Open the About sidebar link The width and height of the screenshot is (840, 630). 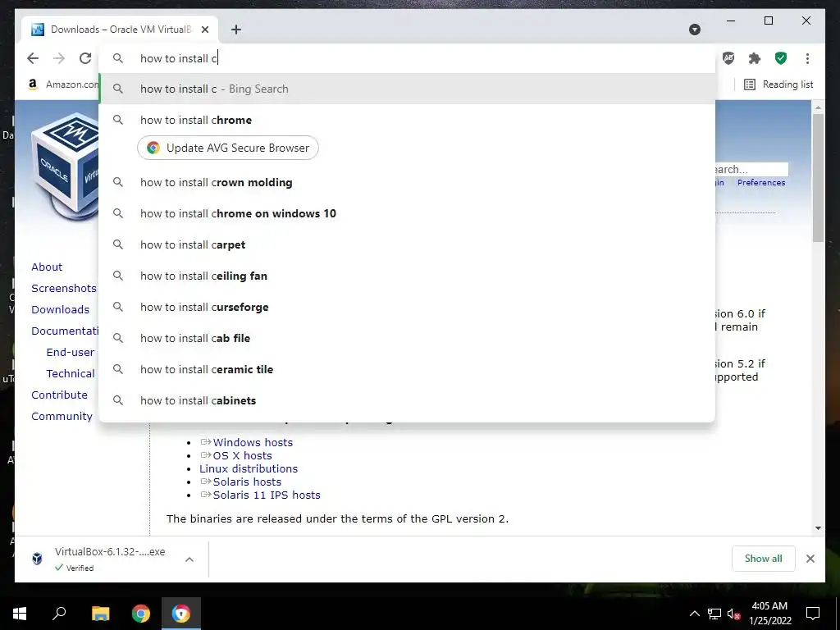tap(47, 267)
